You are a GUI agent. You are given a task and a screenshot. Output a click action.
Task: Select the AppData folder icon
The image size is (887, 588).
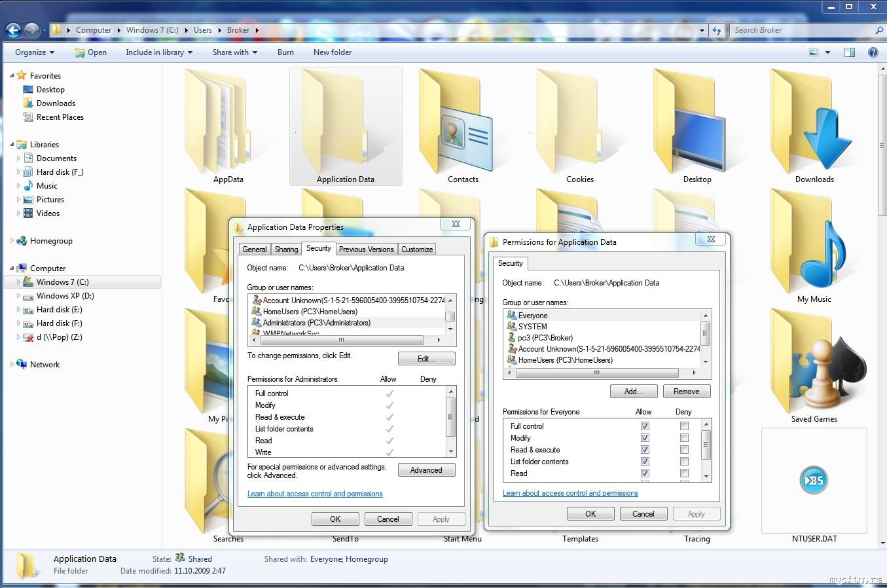point(228,127)
